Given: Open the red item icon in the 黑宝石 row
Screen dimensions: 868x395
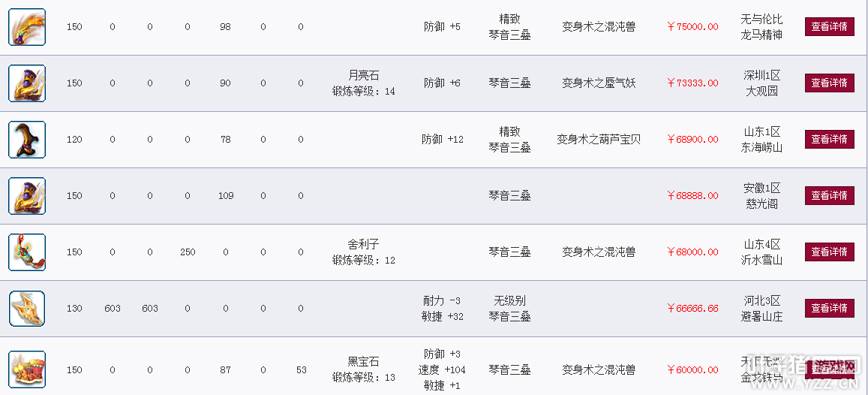Looking at the screenshot, I should click(x=27, y=369).
